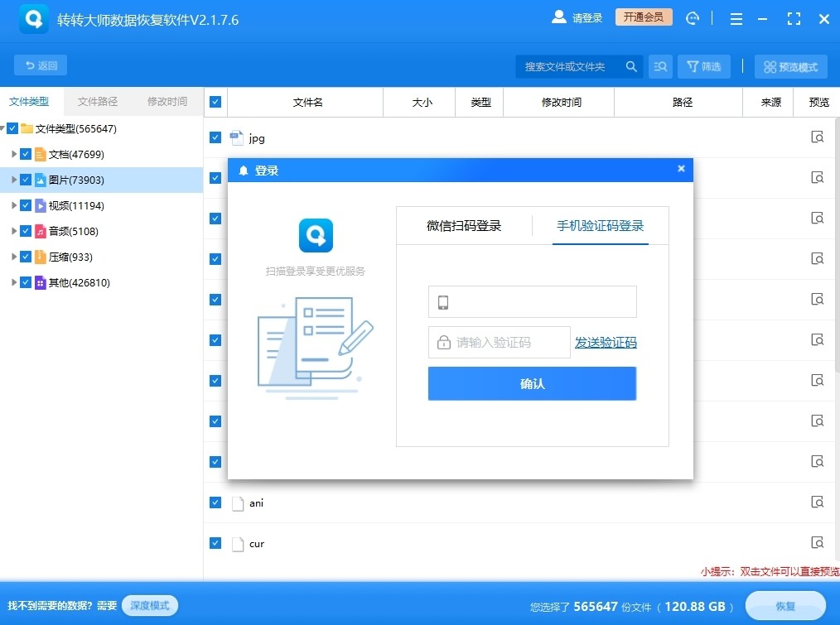Expand the 视频 tree node
840x625 pixels.
(x=13, y=205)
